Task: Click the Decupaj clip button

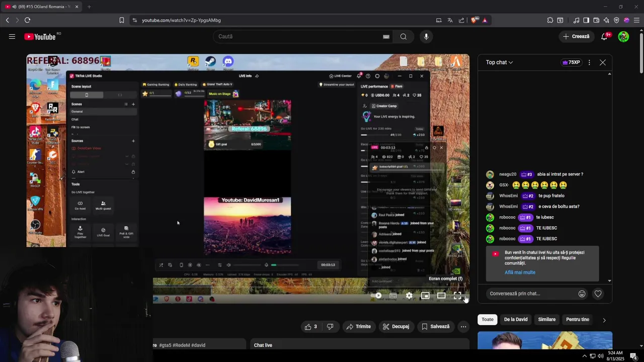Action: 395,327
